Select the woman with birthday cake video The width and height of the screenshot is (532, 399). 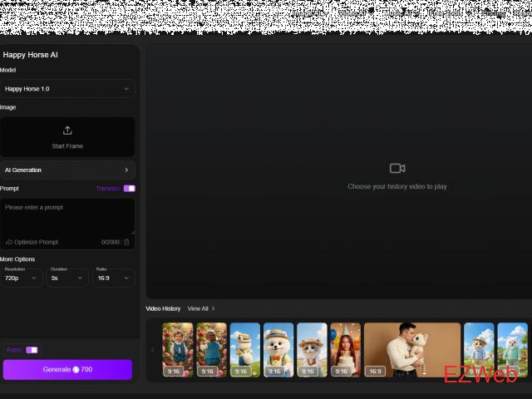click(x=345, y=349)
